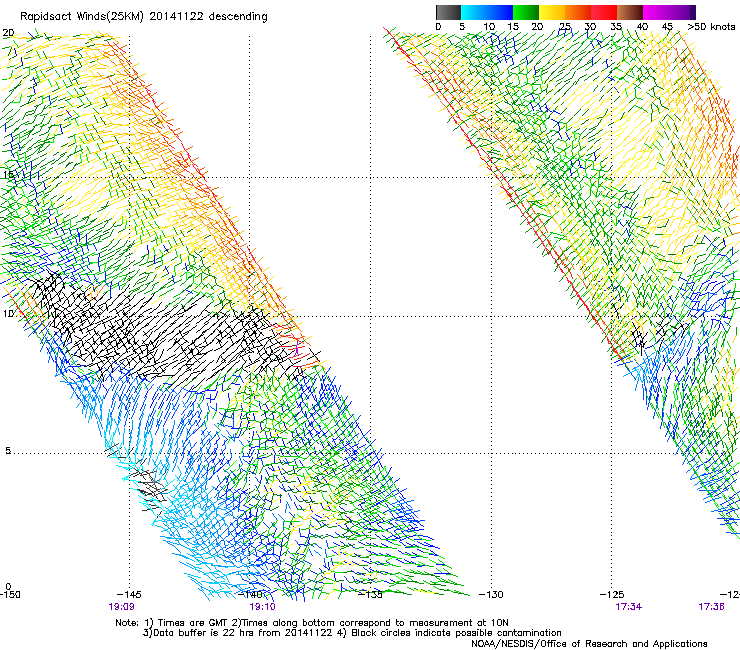The image size is (740, 650).
Task: Click the purple time stamp 17:36
Action: pos(711,607)
